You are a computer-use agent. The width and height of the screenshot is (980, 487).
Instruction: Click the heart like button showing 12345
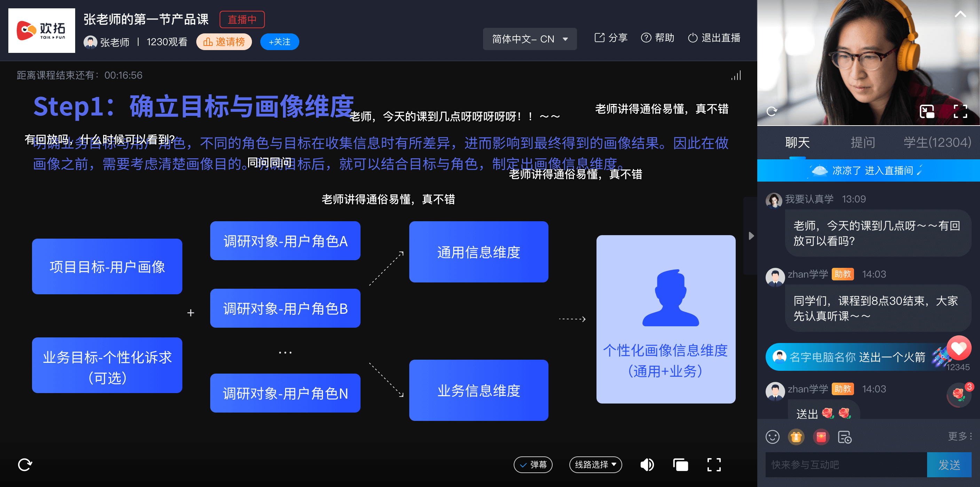[959, 348]
